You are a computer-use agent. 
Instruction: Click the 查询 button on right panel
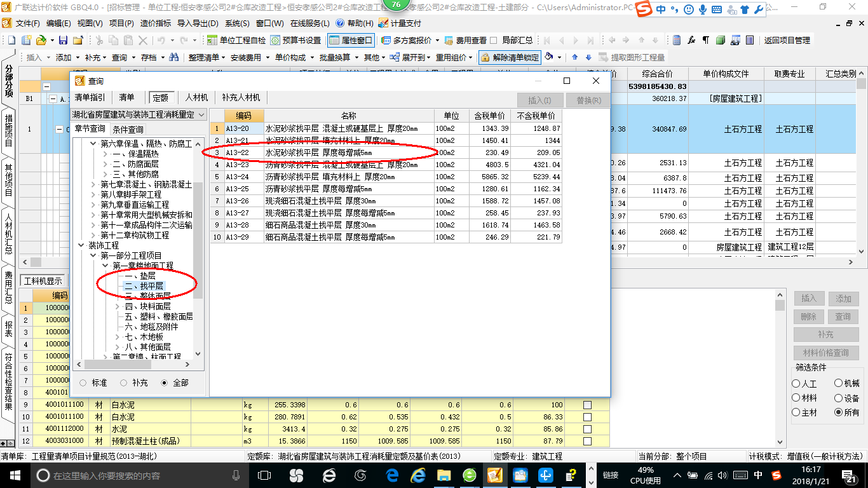tap(843, 316)
